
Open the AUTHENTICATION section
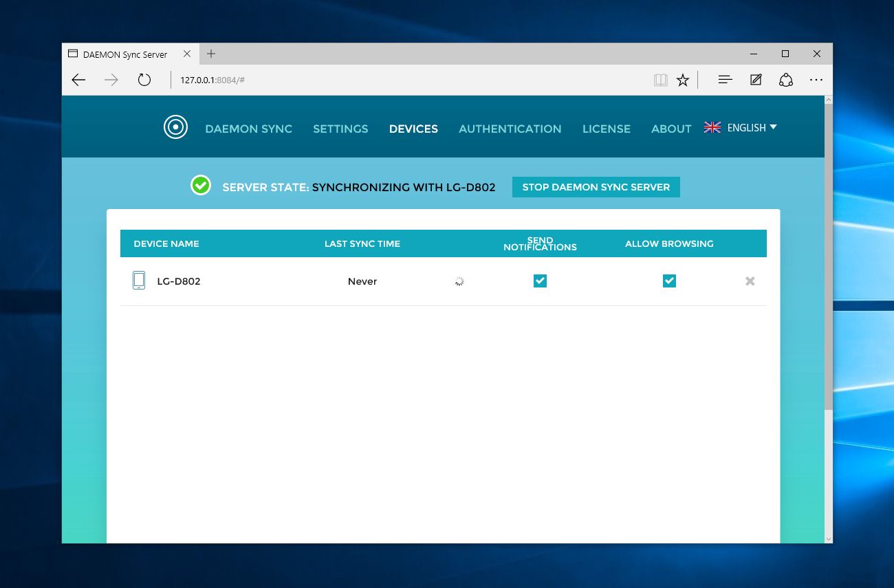pyautogui.click(x=510, y=129)
